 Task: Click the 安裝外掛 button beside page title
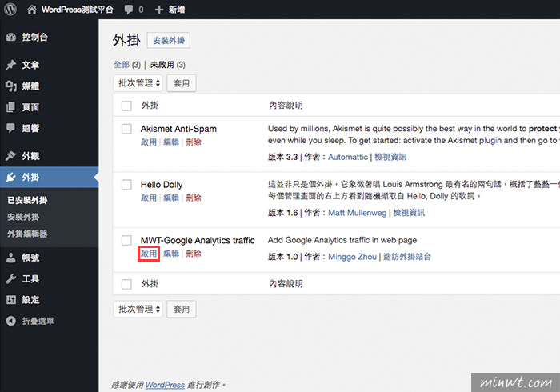[169, 40]
